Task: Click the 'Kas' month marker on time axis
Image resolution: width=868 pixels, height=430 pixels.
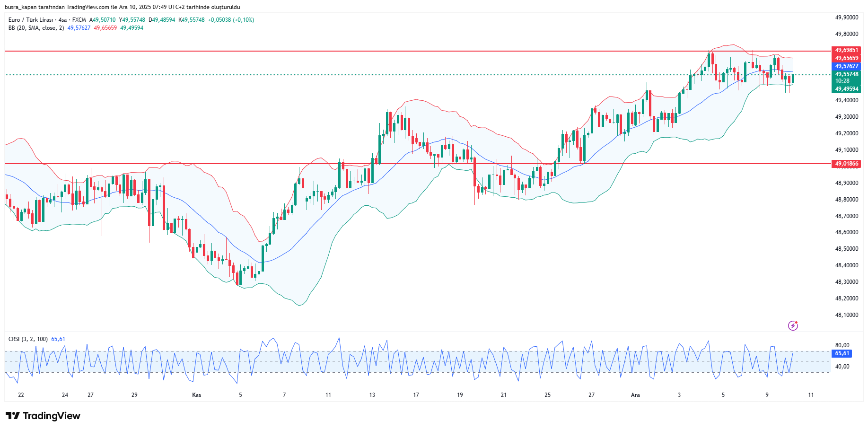Action: [x=196, y=395]
